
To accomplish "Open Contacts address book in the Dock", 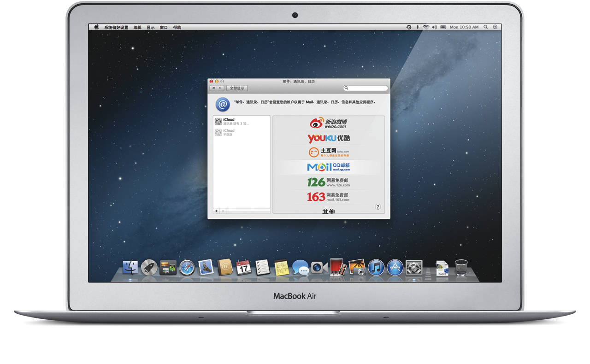I will click(225, 267).
